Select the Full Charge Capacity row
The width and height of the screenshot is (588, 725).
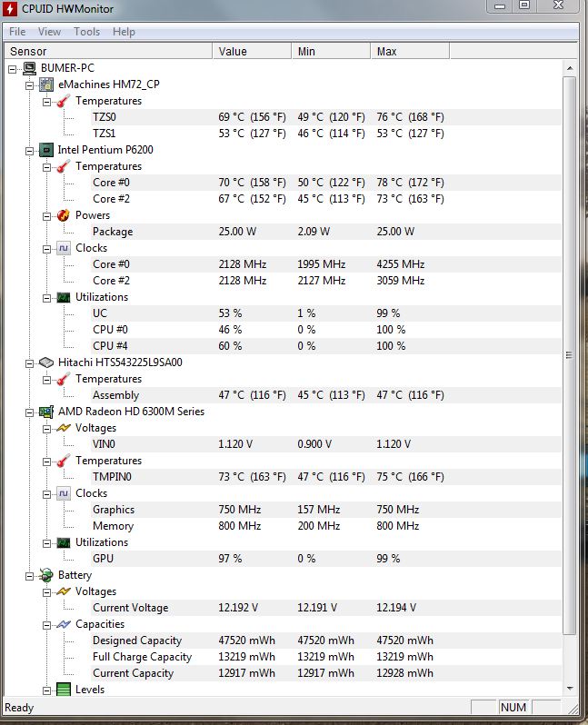(x=142, y=657)
